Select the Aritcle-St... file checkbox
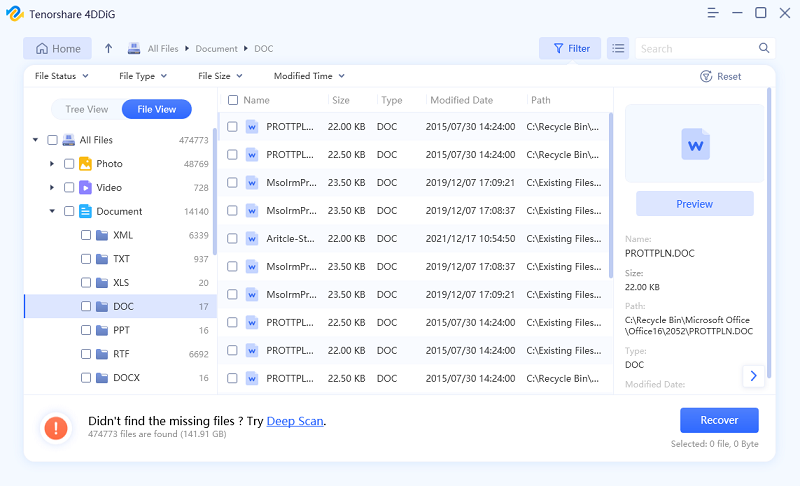800x486 pixels. (232, 239)
